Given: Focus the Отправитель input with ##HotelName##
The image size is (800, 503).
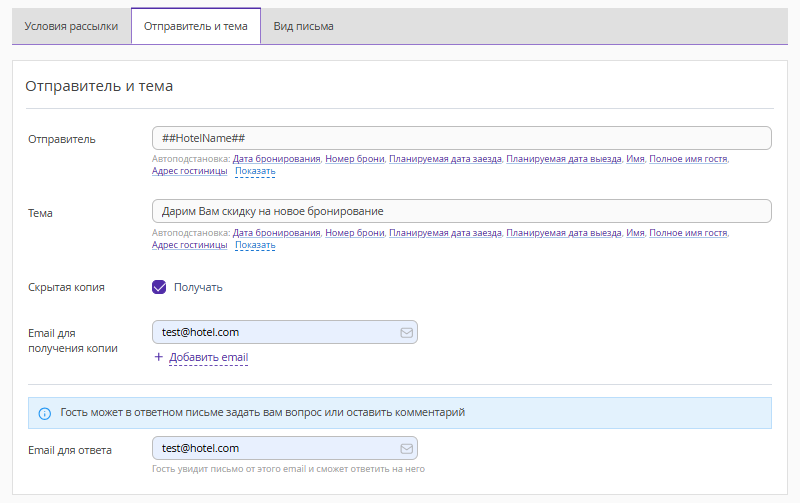Looking at the screenshot, I should click(x=461, y=138).
